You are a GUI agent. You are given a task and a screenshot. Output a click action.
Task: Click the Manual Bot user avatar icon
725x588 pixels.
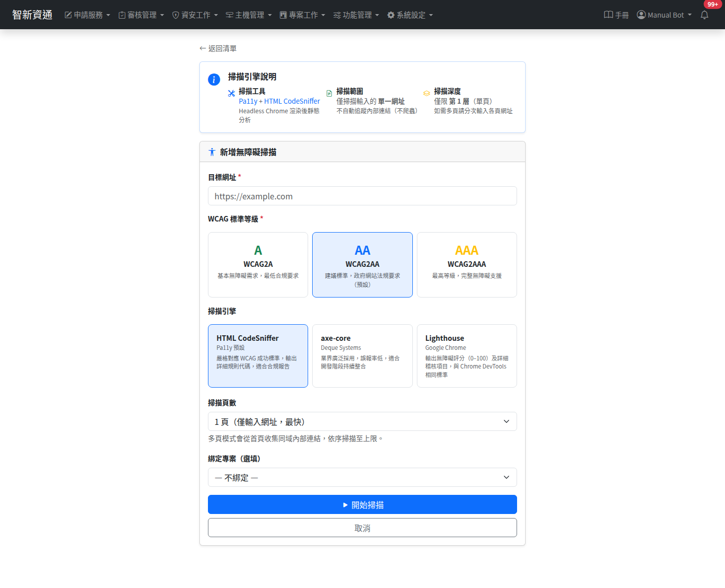pyautogui.click(x=641, y=15)
